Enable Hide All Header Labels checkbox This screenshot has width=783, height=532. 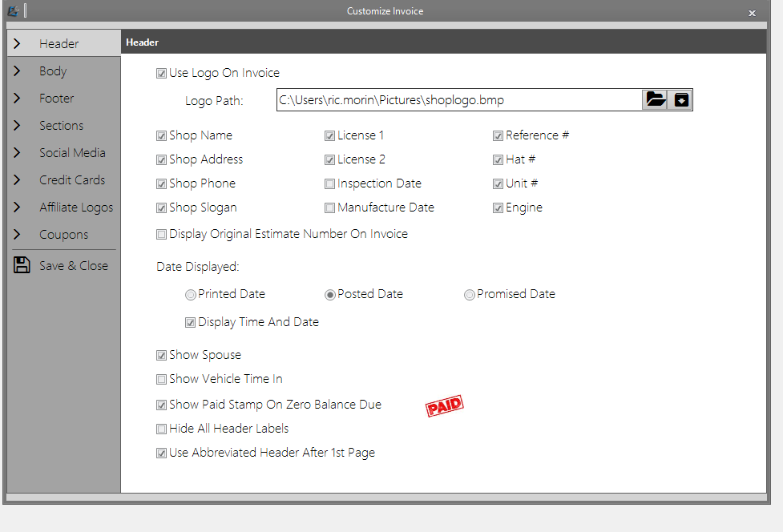coord(161,429)
